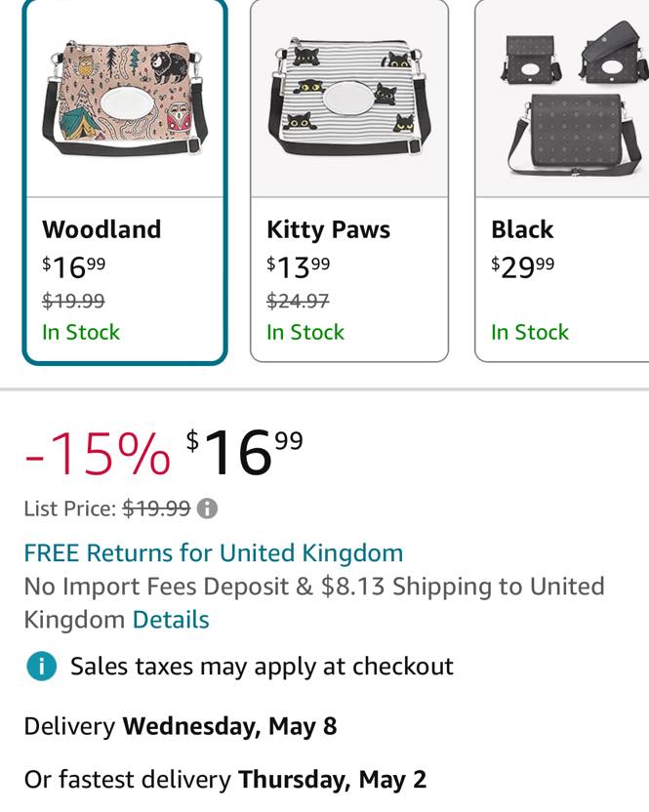
Task: Open the shipping Details link
Action: [171, 620]
